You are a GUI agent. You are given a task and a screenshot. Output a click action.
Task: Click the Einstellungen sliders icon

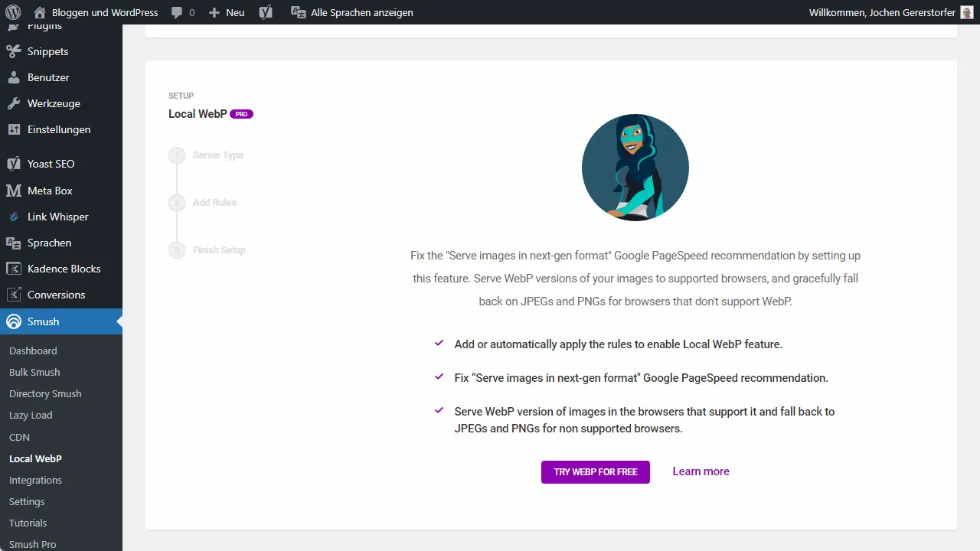coord(13,129)
